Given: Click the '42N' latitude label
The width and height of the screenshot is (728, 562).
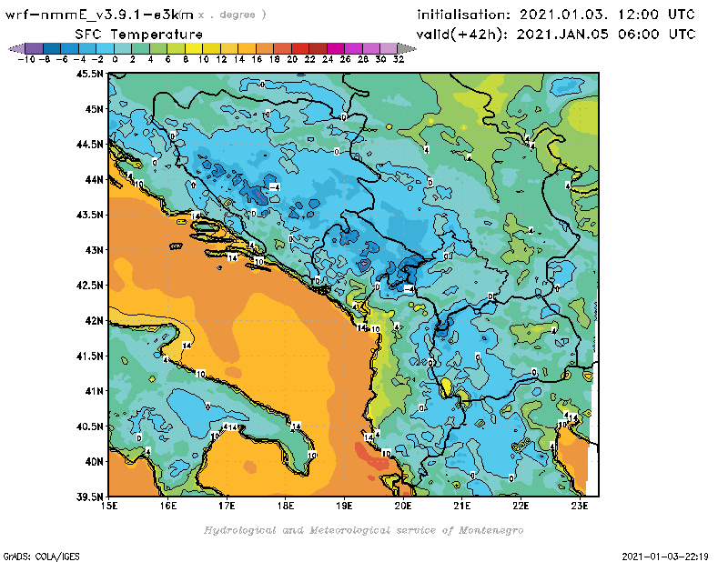Looking at the screenshot, I should [94, 321].
